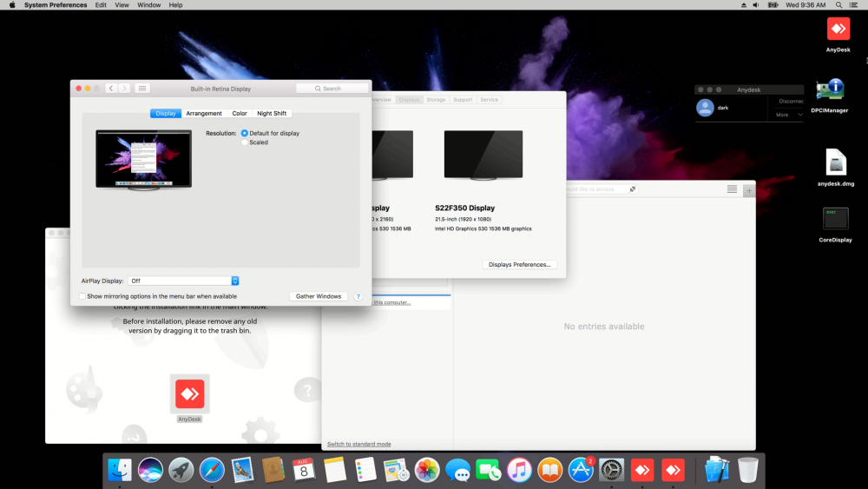
Task: Click volume icon in menu bar
Action: 756,5
